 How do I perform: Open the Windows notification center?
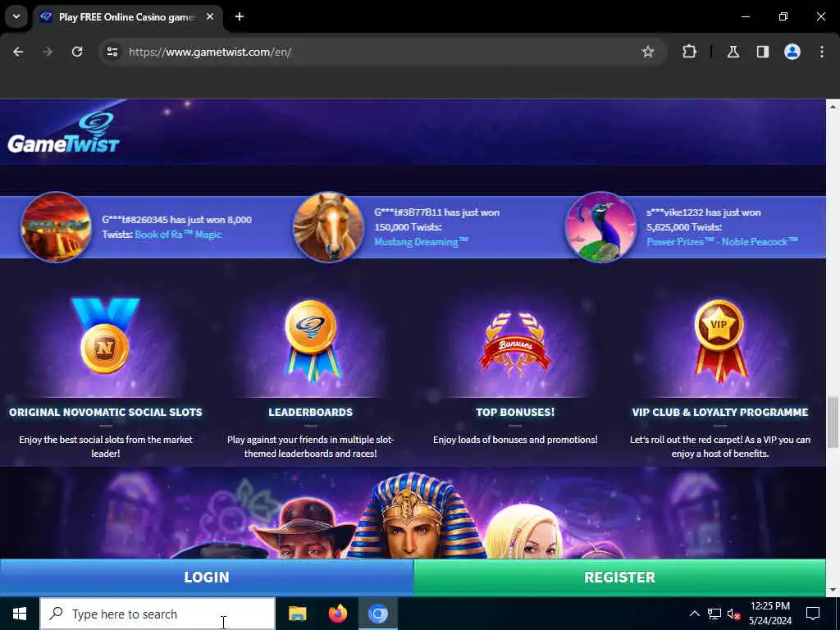point(813,614)
